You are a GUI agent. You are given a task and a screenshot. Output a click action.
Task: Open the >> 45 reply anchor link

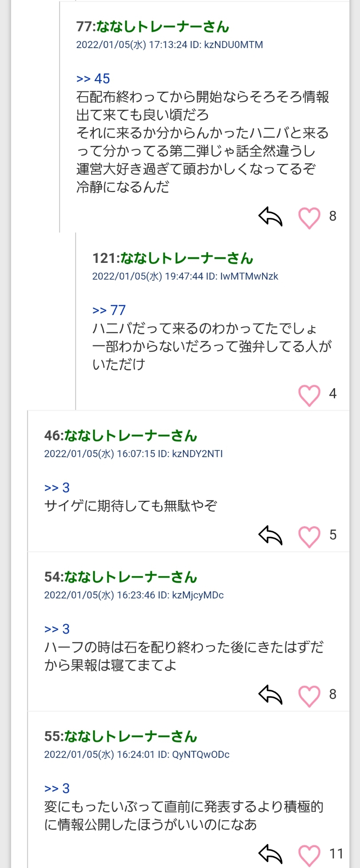click(93, 79)
